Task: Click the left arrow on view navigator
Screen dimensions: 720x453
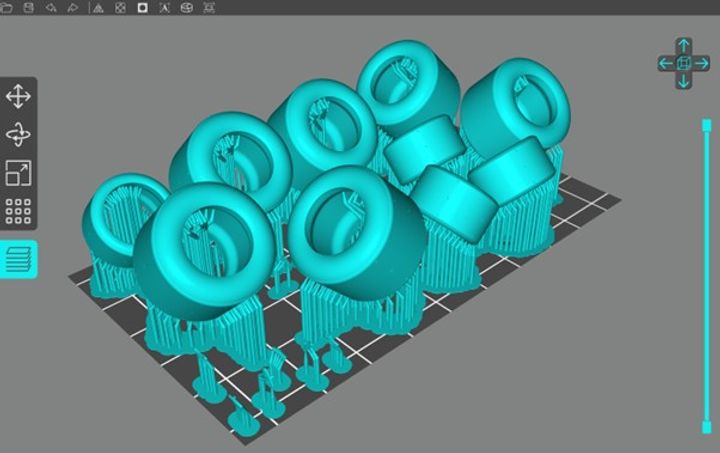Action: click(x=665, y=63)
